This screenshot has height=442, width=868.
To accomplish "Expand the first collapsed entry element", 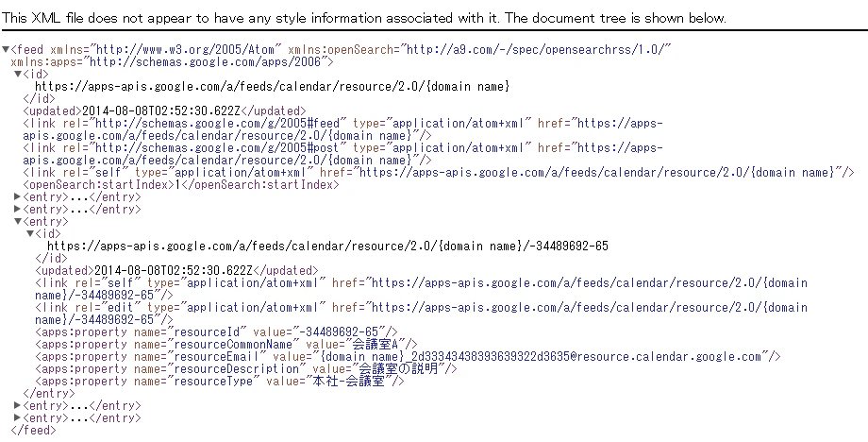I will click(x=18, y=196).
